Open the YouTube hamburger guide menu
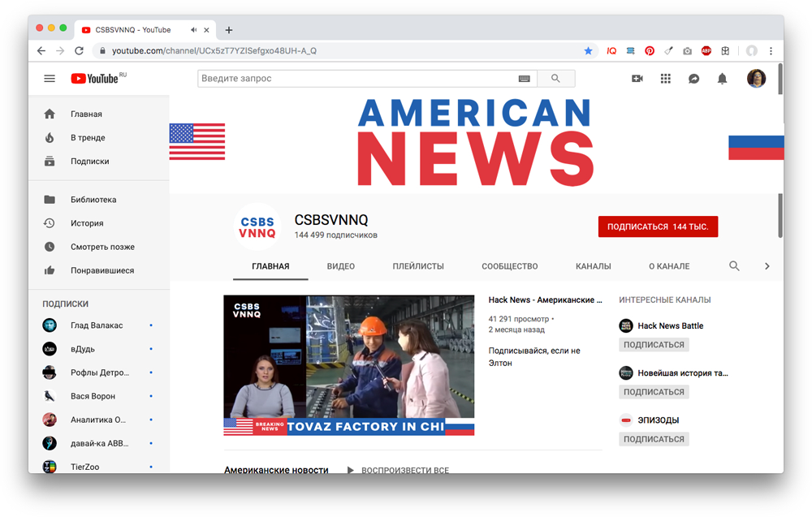The width and height of the screenshot is (812, 517). (x=50, y=79)
